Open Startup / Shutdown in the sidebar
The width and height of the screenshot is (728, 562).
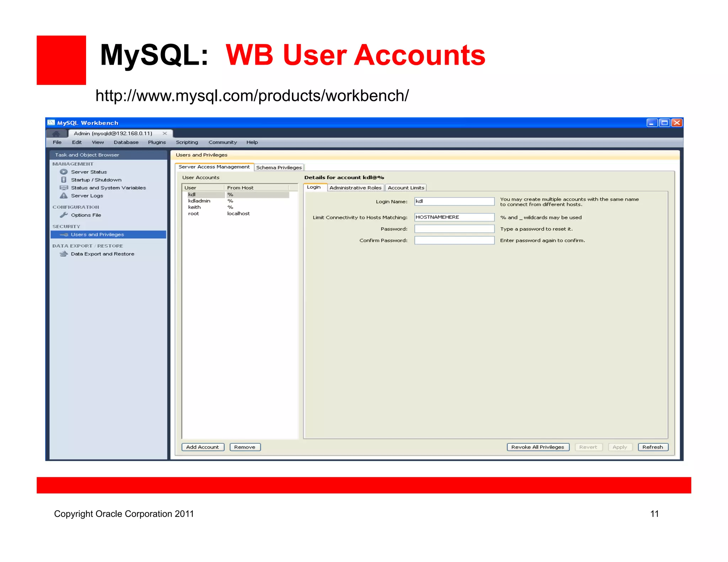(x=96, y=180)
